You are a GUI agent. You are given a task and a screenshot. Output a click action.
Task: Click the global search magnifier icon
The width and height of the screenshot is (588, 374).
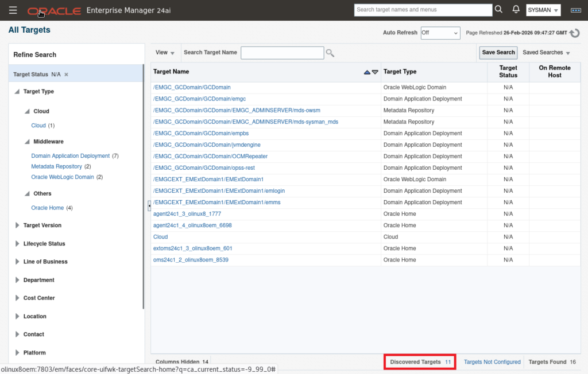[498, 10]
